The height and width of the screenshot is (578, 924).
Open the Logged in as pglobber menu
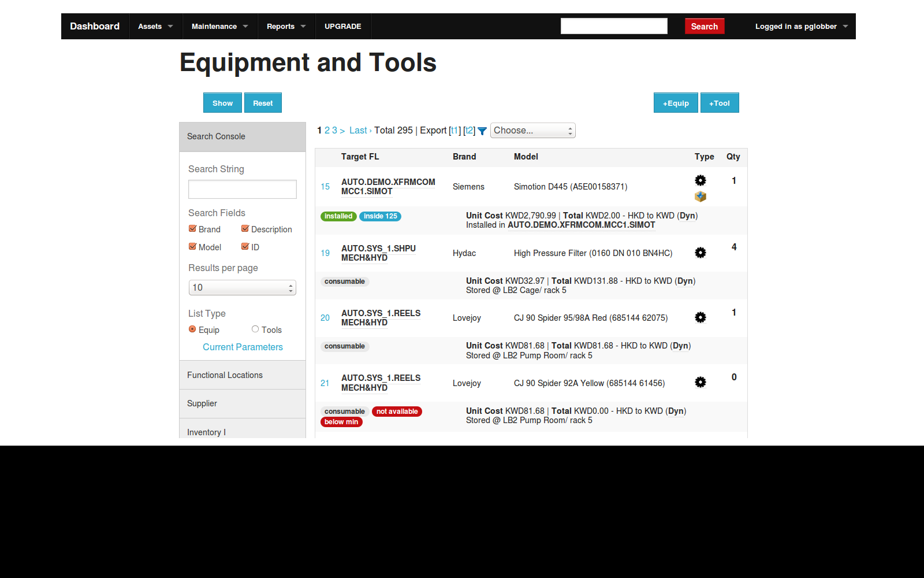[801, 27]
